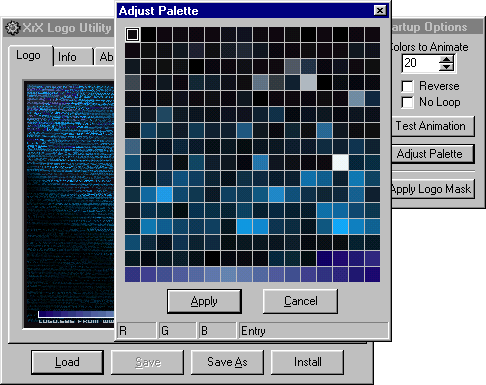This screenshot has width=486, height=385.
Task: Close the Adjust Palette dialog
Action: (x=380, y=11)
